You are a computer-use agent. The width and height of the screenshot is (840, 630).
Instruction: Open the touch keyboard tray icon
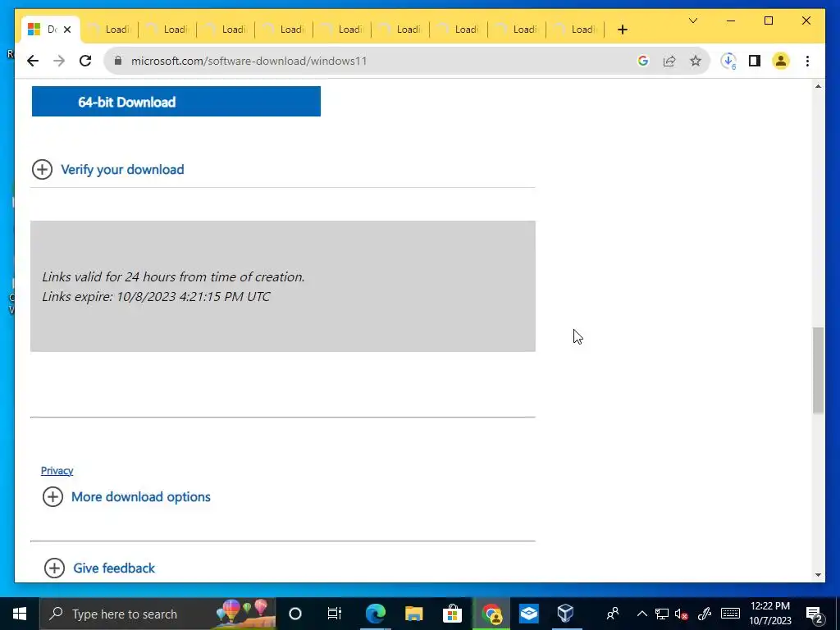730,614
